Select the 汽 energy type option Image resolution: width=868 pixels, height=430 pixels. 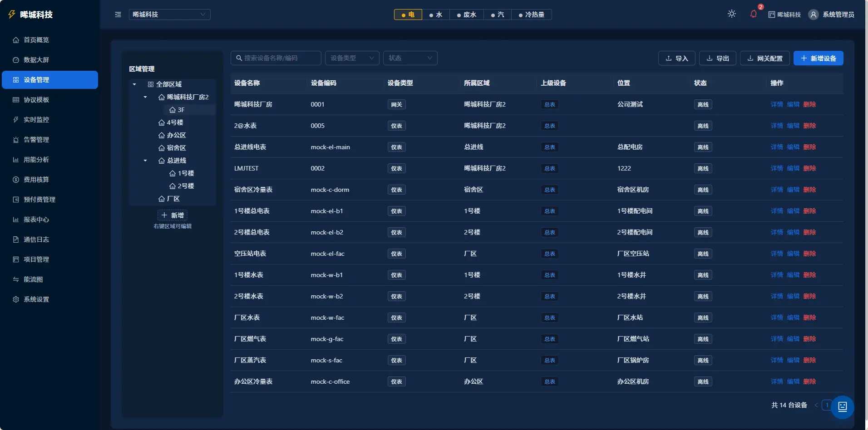click(498, 15)
